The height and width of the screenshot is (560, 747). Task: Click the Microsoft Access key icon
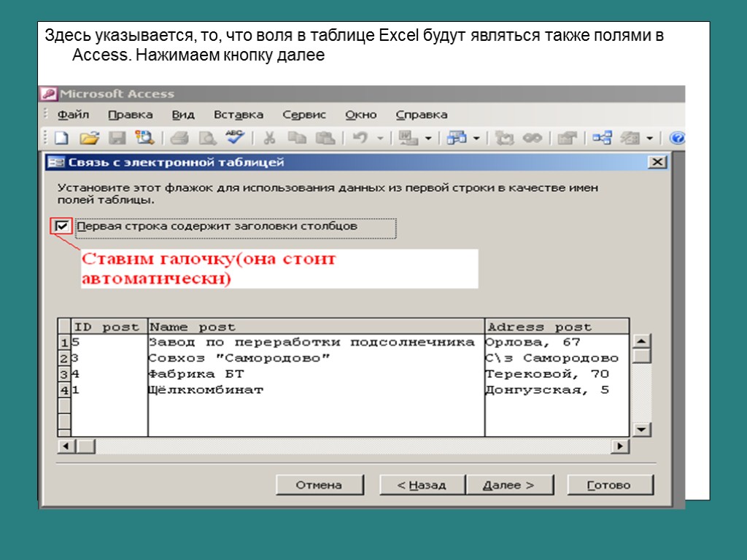49,94
